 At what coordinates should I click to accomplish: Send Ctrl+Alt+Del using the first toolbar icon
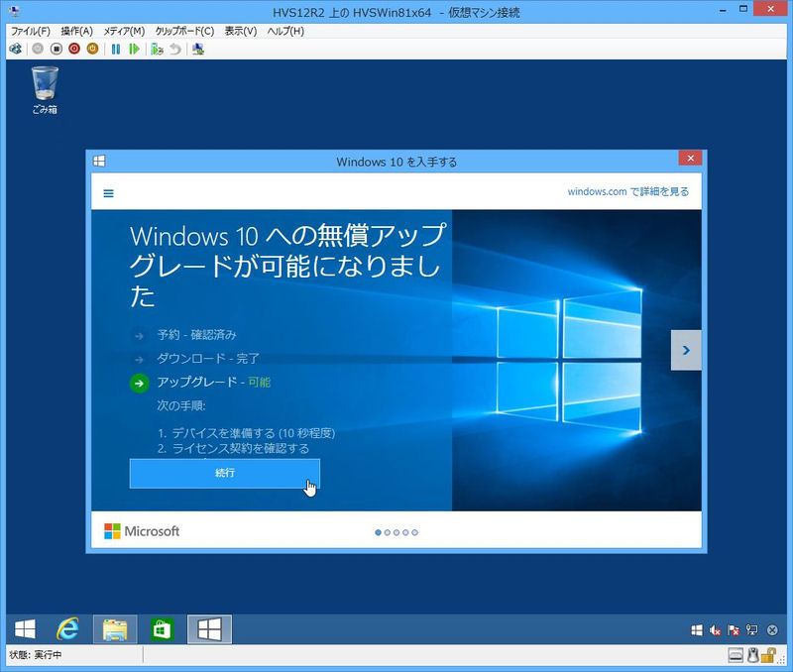coord(16,49)
